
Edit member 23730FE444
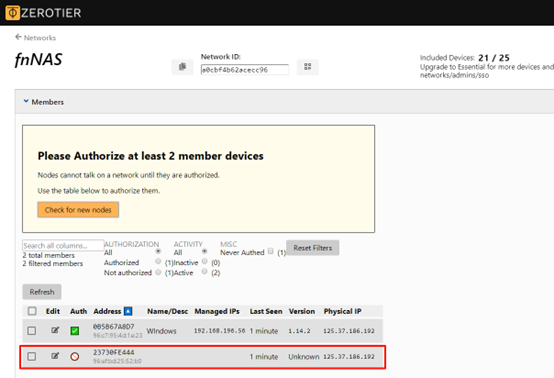pos(55,356)
